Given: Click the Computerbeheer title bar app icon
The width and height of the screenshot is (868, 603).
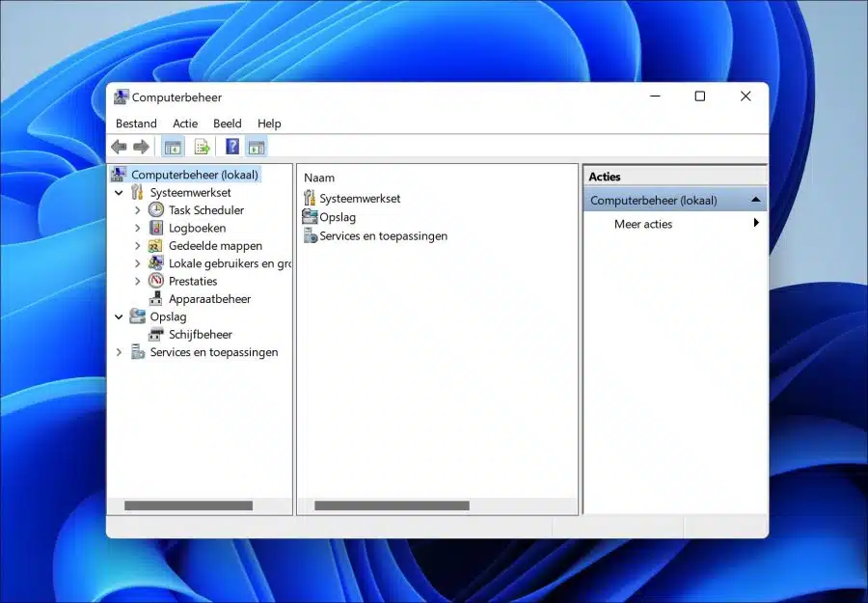Looking at the screenshot, I should pyautogui.click(x=121, y=96).
